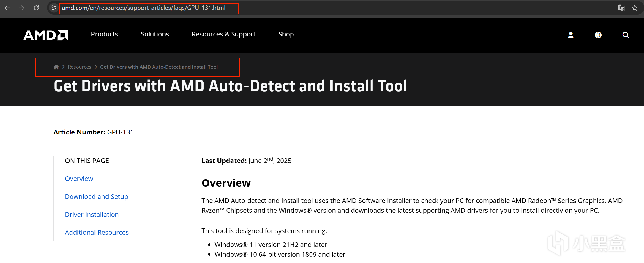The width and height of the screenshot is (644, 263).
Task: Click the search magnifier icon
Action: coord(626,35)
